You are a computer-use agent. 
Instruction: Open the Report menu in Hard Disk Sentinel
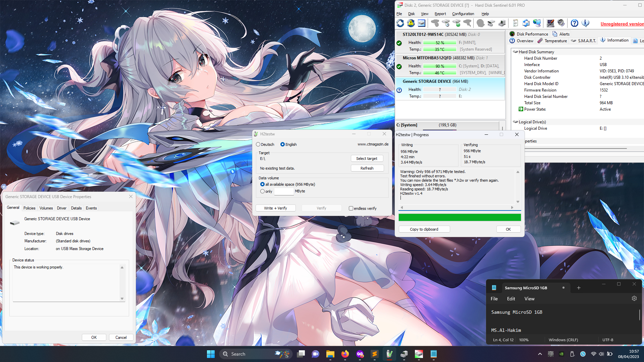coord(440,14)
